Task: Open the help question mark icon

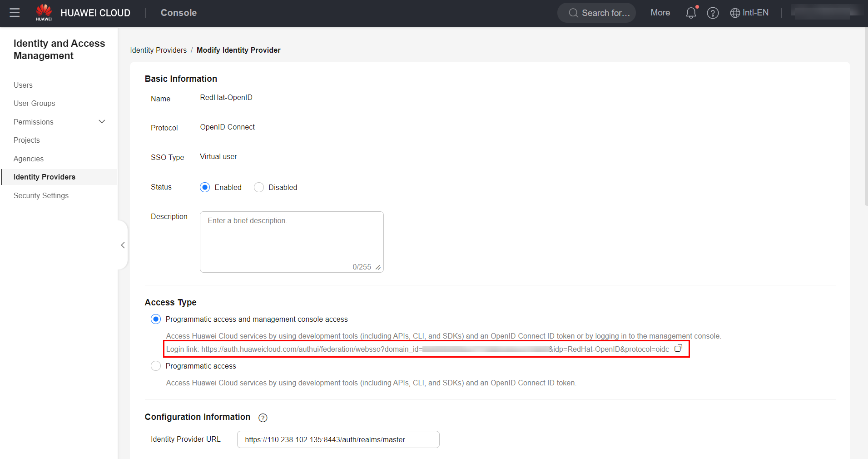Action: [713, 13]
